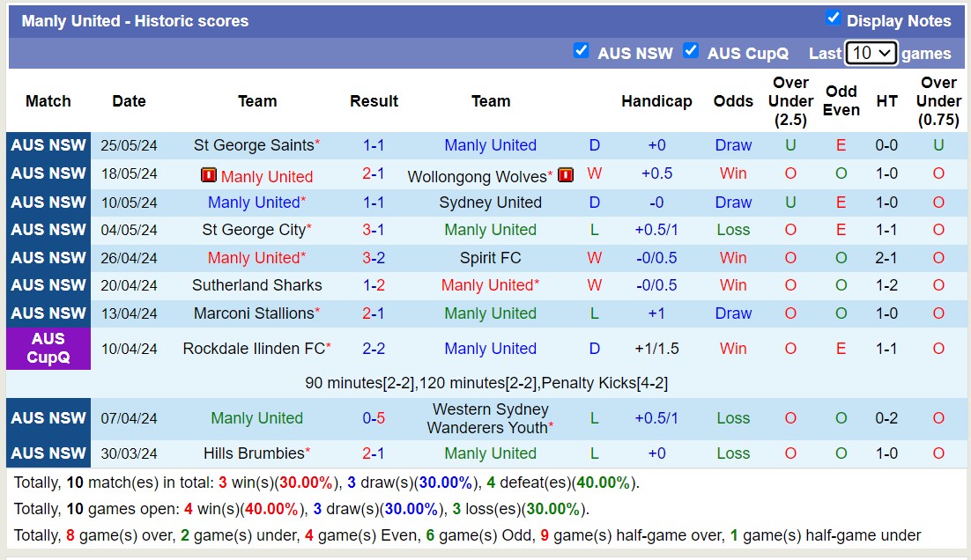
Task: Click the Spirit FC team name
Action: click(x=491, y=258)
